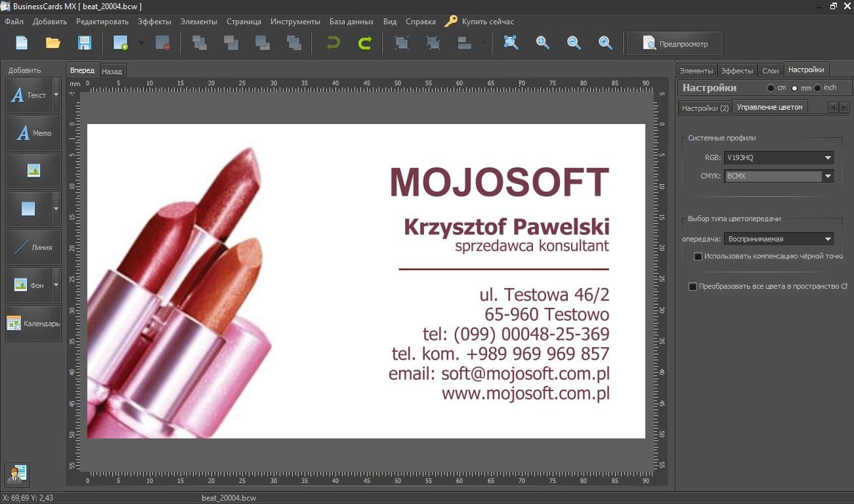The height and width of the screenshot is (504, 854).
Task: Select the MOJOSOFT title on the card
Action: [499, 182]
